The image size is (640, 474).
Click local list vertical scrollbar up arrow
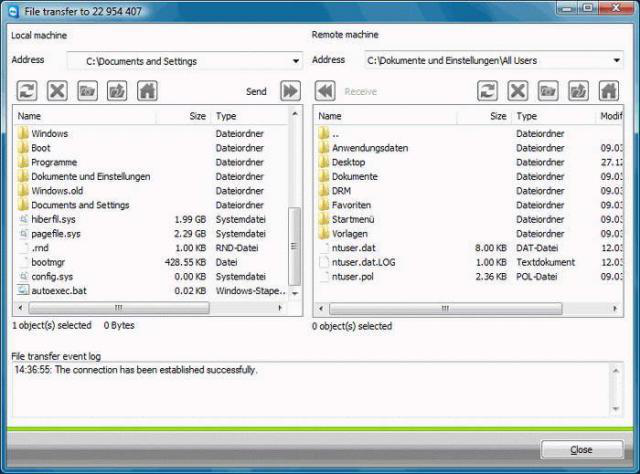(295, 114)
